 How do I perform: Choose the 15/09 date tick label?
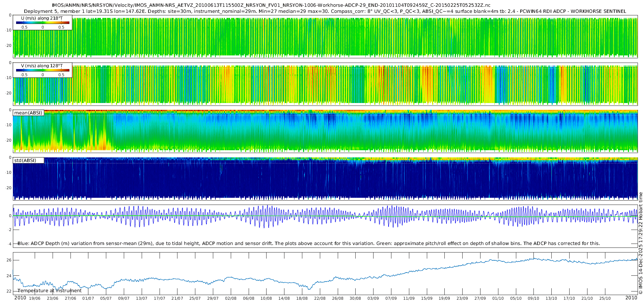click(x=426, y=299)
